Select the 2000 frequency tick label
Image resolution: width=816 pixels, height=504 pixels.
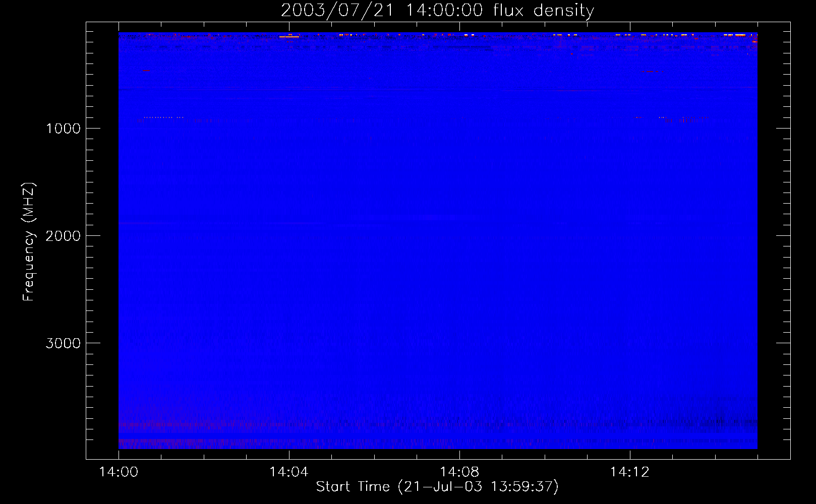click(x=63, y=236)
